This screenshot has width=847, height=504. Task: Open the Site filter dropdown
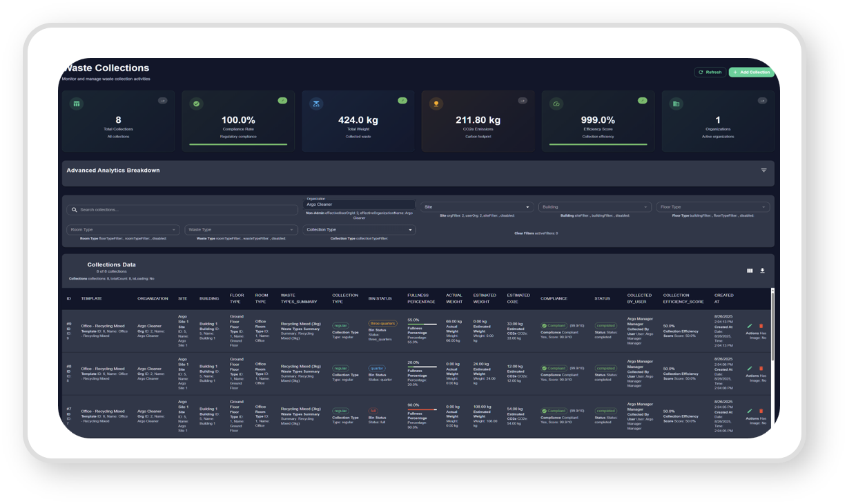pos(477,207)
